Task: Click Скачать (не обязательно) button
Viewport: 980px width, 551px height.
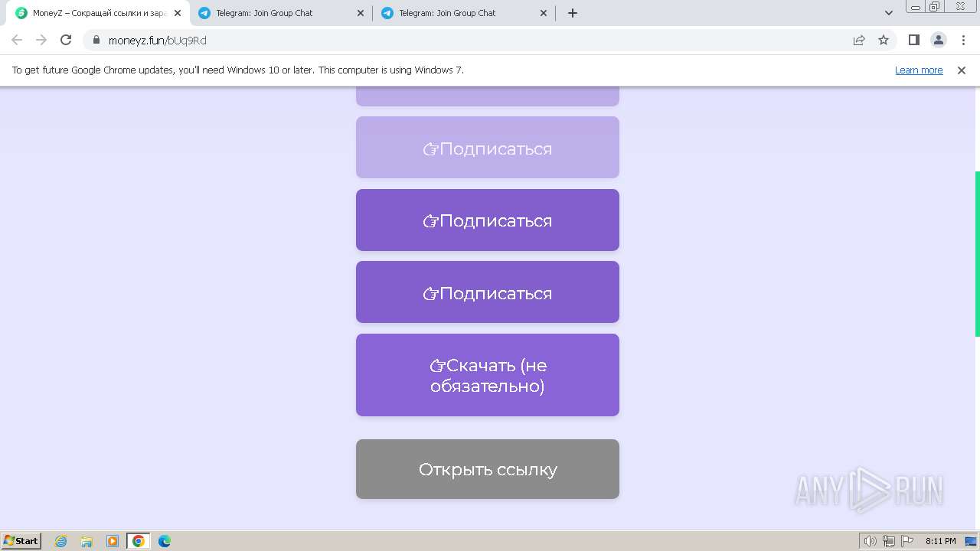Action: (x=488, y=375)
